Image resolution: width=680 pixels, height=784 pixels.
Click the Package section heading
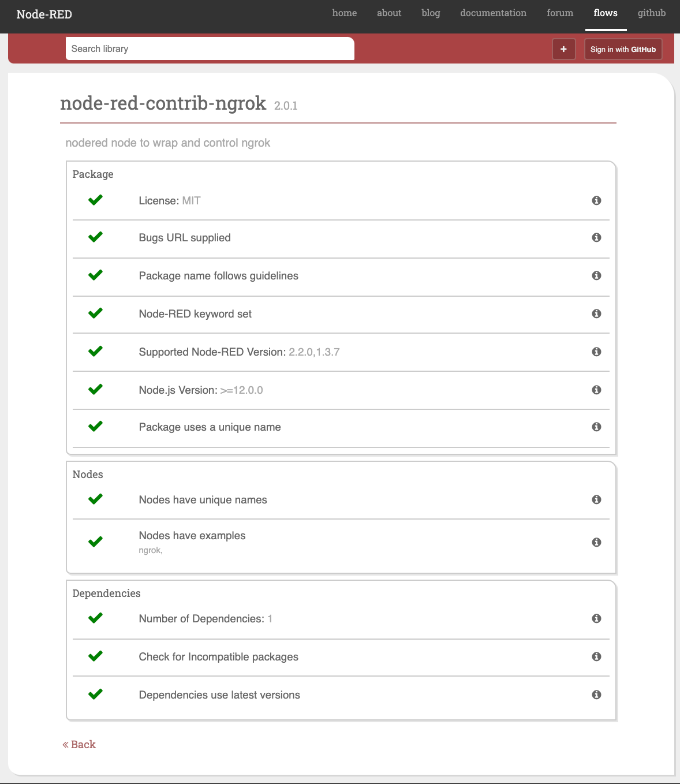point(93,174)
